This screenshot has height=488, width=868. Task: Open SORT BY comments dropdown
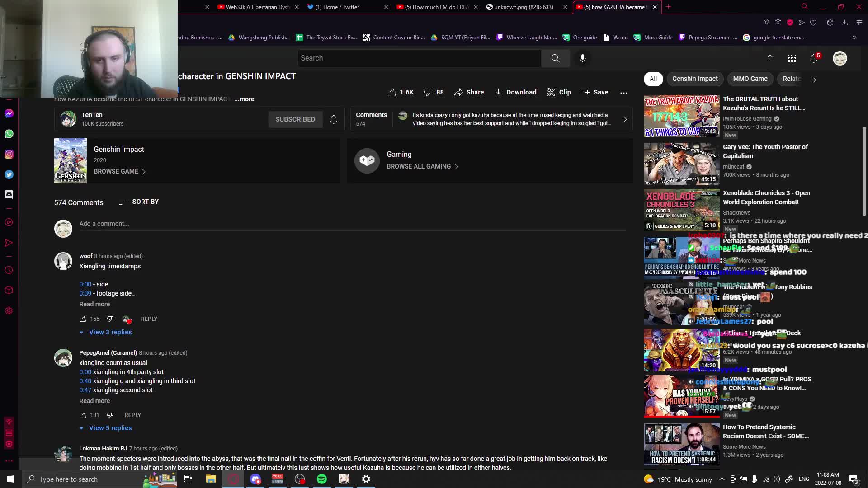tap(138, 202)
